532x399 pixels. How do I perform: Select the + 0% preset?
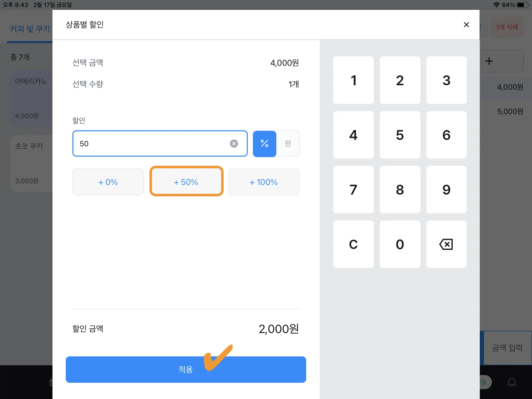[108, 182]
